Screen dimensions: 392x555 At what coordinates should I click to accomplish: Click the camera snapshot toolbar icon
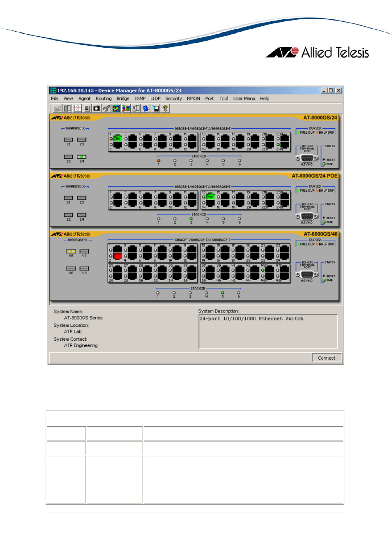(x=97, y=109)
